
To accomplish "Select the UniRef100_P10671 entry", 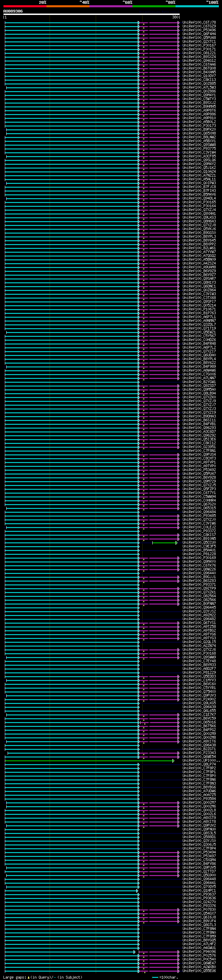I will tap(199, 309).
